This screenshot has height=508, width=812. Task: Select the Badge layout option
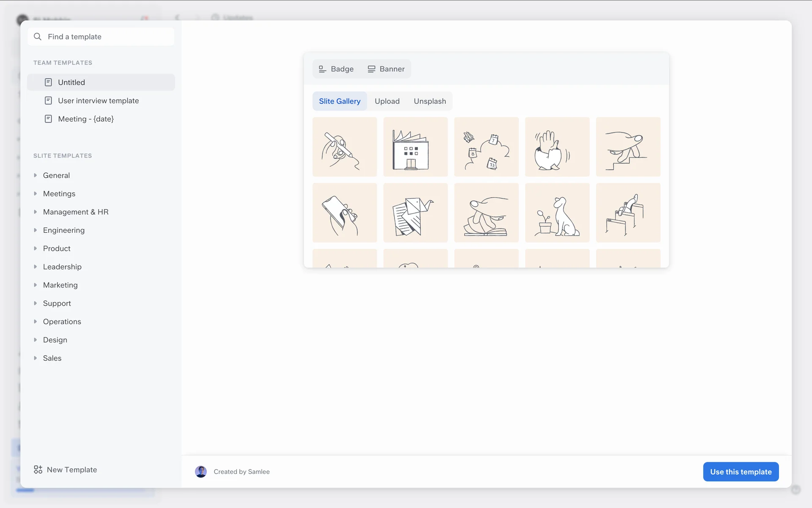336,69
